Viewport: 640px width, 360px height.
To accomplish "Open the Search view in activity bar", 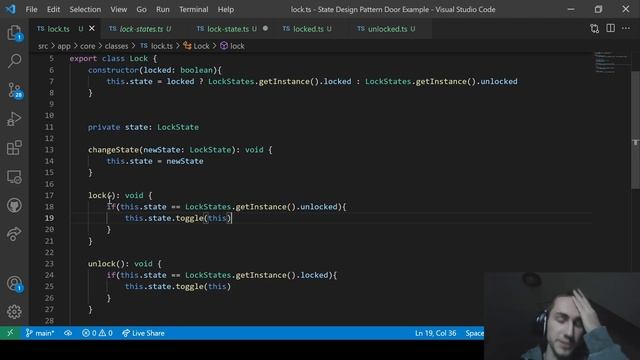I will pos(14,61).
